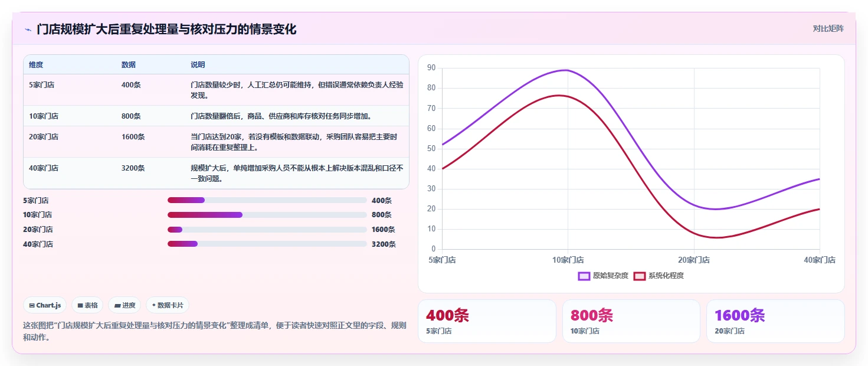Select the 400条 cell in the table
The width and height of the screenshot is (868, 366).
tap(131, 85)
